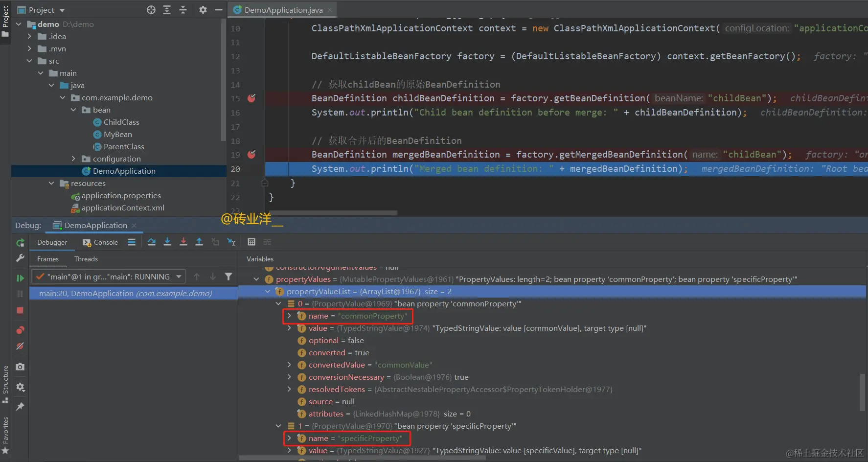868x462 pixels.
Task: Close the DemoApplication.java editor tab
Action: tap(330, 10)
